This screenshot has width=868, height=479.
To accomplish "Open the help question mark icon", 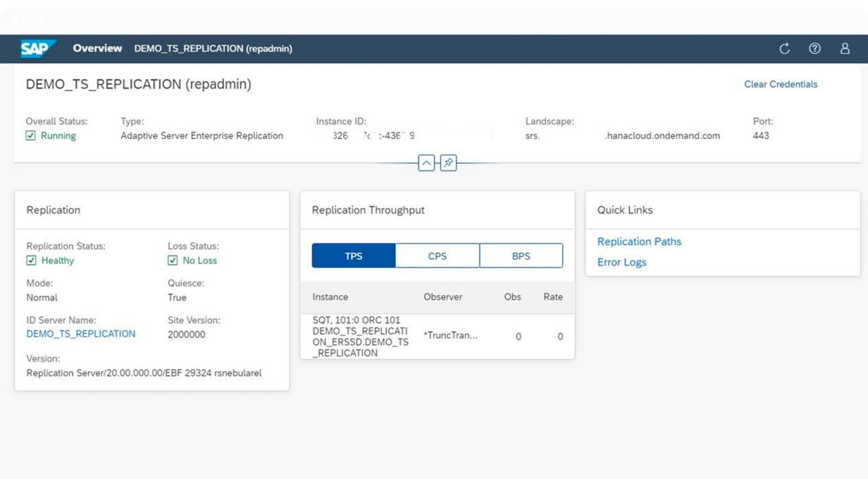I will click(814, 49).
